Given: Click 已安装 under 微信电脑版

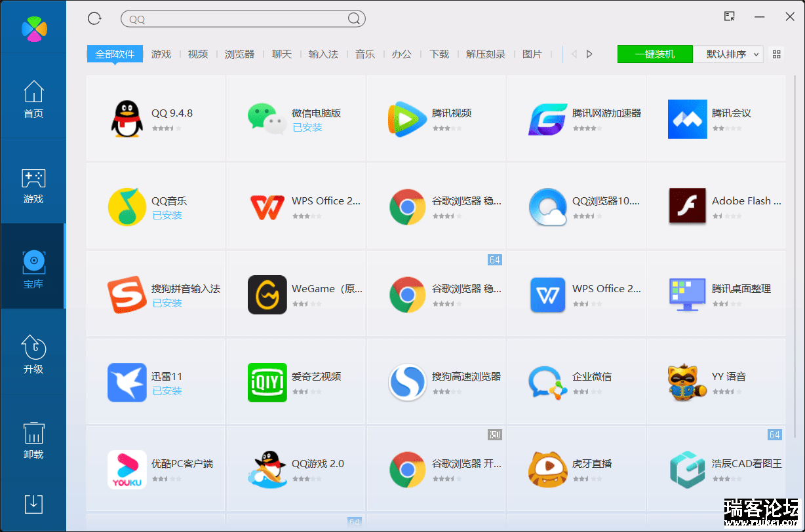Looking at the screenshot, I should (x=307, y=128).
